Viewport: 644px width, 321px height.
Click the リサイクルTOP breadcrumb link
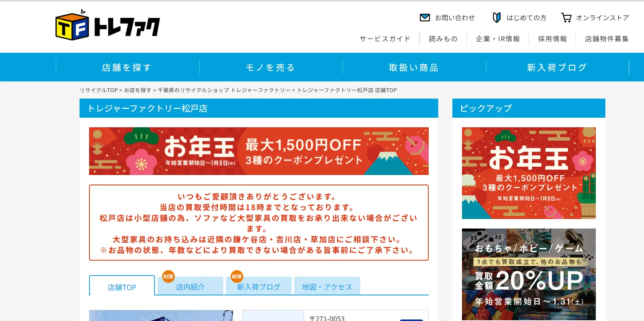[x=99, y=90]
